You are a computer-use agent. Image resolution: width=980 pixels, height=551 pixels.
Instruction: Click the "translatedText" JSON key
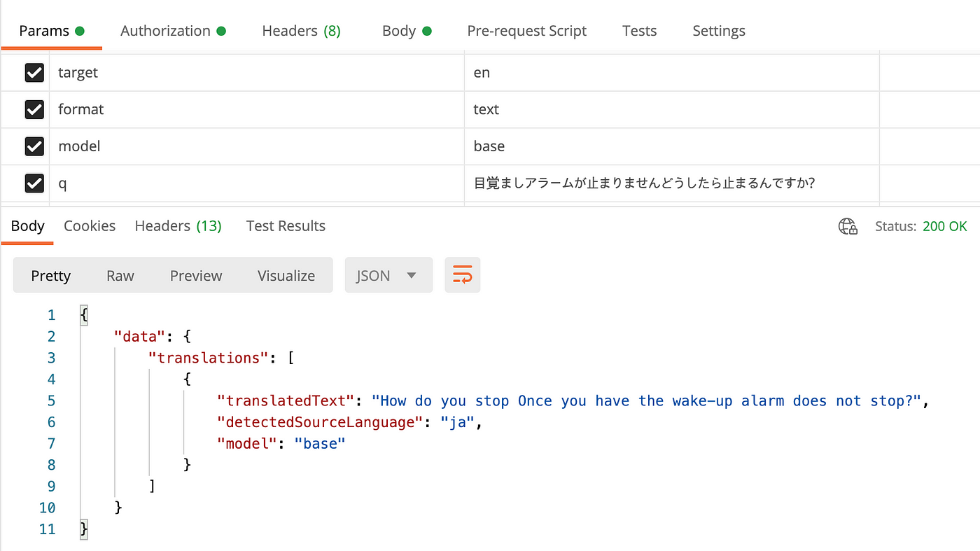click(x=287, y=401)
